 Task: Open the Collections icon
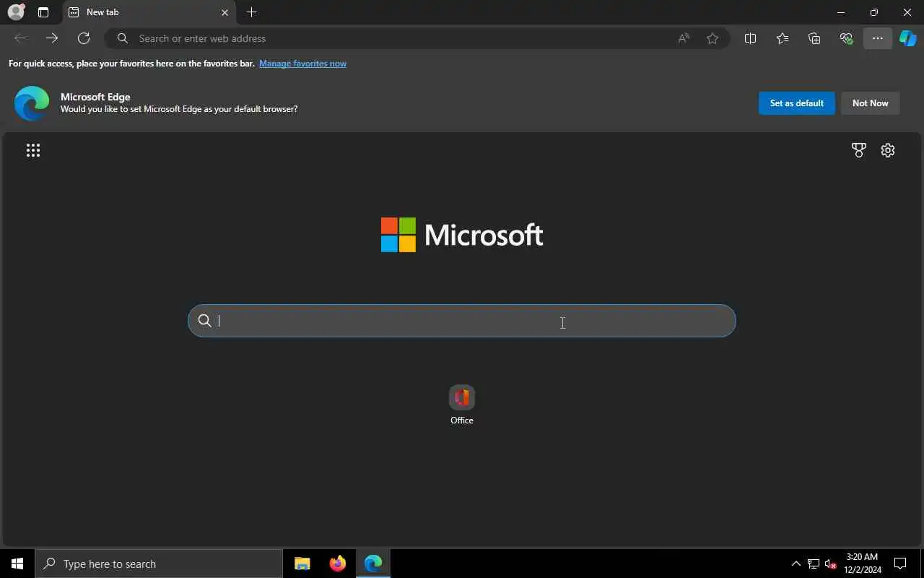point(814,38)
